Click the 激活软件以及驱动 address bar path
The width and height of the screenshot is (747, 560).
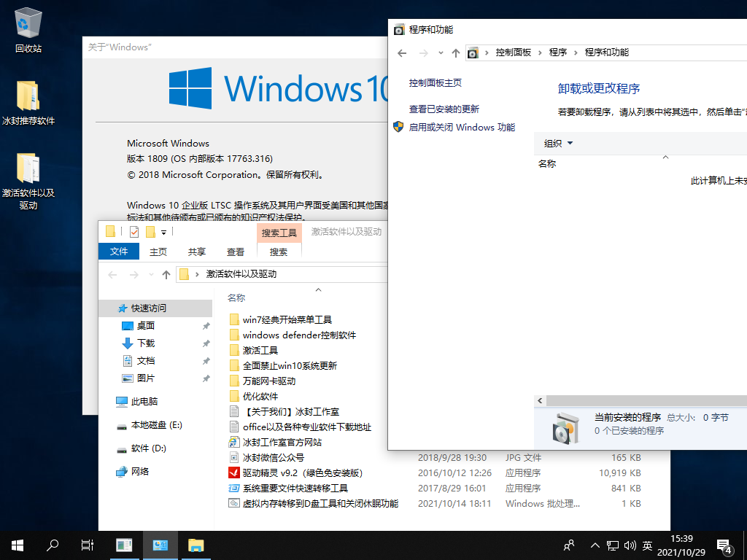click(x=241, y=274)
